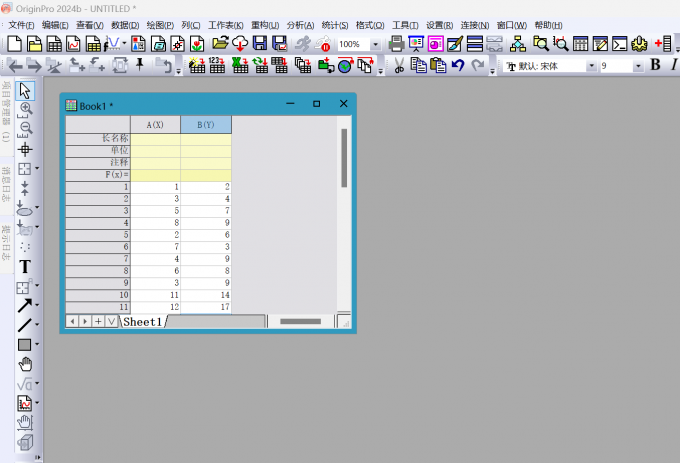The image size is (680, 463).
Task: Click the 长名称 cell of column A
Action: click(x=155, y=138)
